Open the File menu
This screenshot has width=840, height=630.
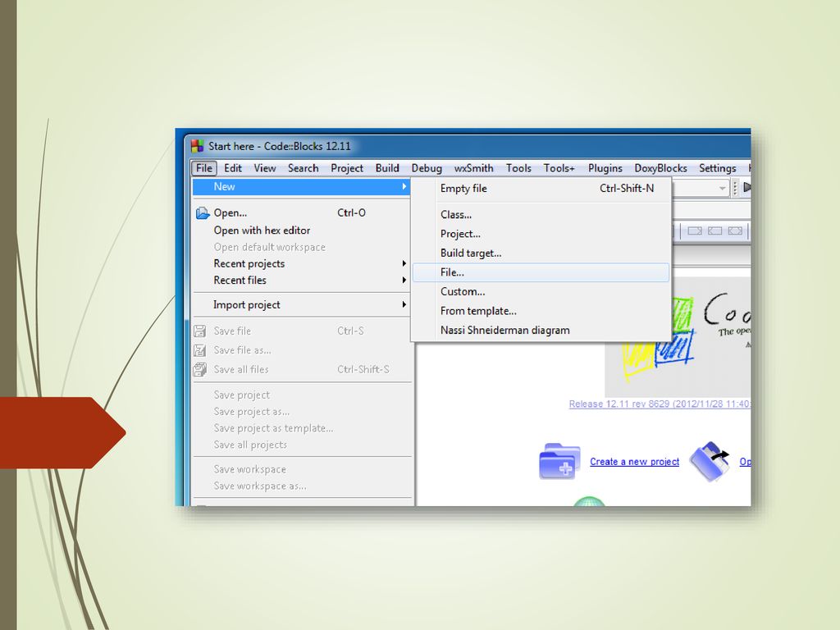(x=204, y=168)
